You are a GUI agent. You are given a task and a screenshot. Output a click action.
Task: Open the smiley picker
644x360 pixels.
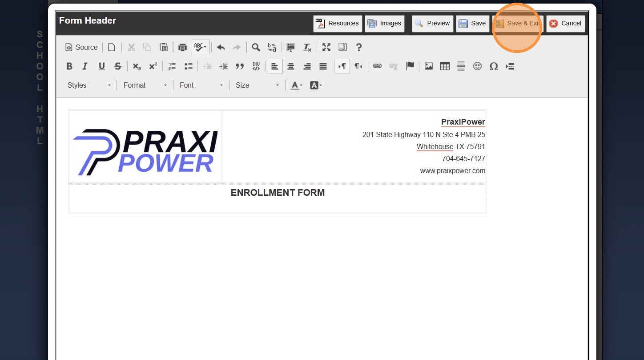[x=477, y=66]
